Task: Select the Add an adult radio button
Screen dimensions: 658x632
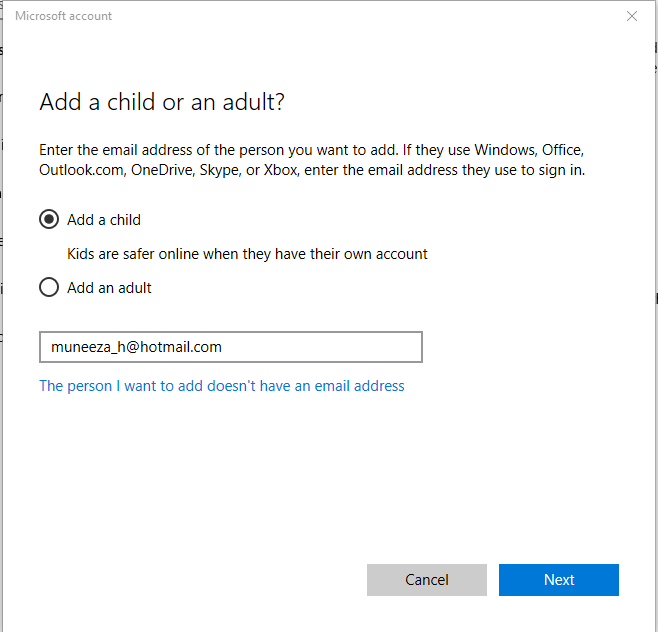Action: pyautogui.click(x=49, y=287)
